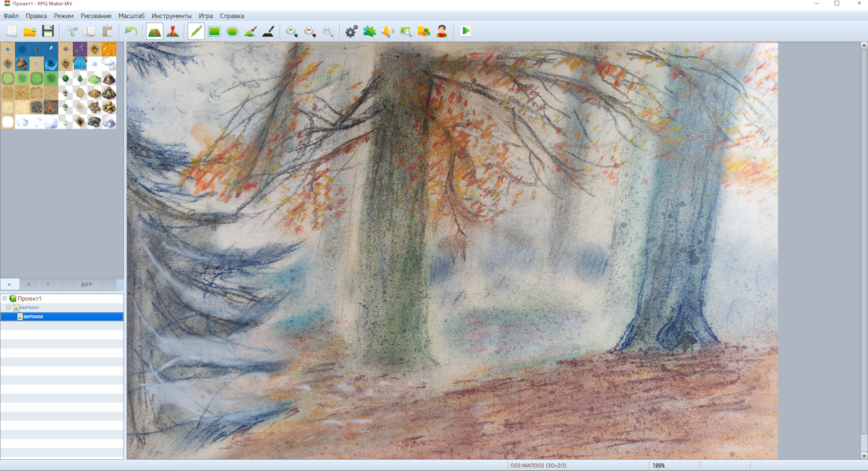Select Проект1 in the map tree

[29, 298]
